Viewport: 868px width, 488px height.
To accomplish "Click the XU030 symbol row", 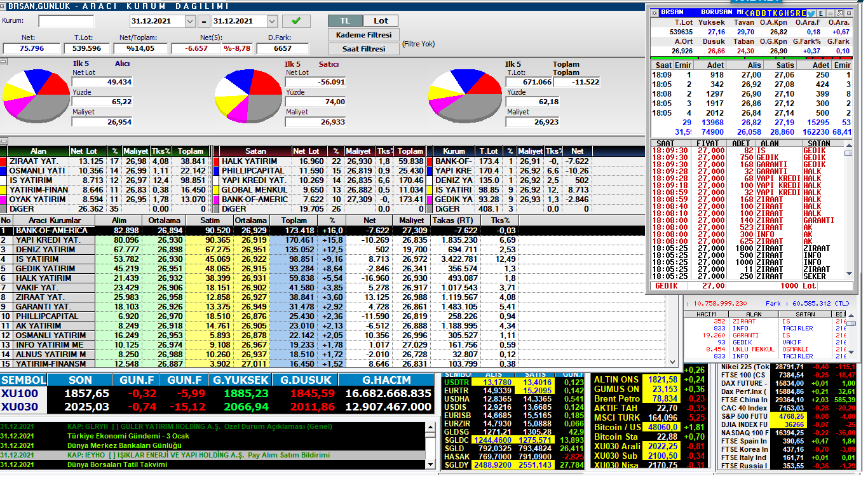I will click(x=216, y=407).
